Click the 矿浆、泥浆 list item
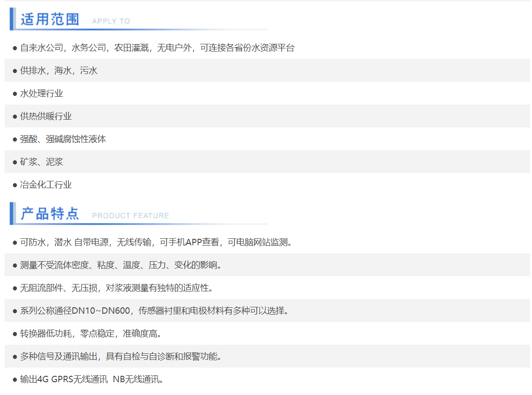This screenshot has height=395, width=532. pos(42,162)
